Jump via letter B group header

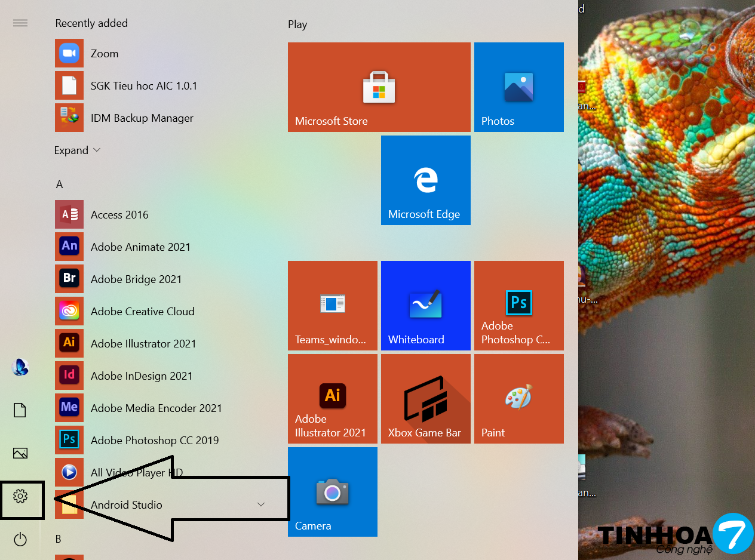(x=59, y=539)
